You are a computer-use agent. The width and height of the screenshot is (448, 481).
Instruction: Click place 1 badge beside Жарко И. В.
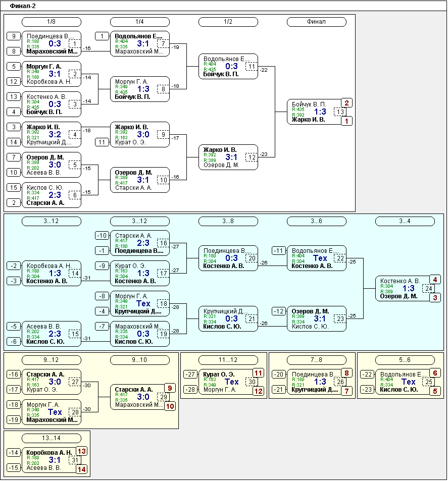346,121
